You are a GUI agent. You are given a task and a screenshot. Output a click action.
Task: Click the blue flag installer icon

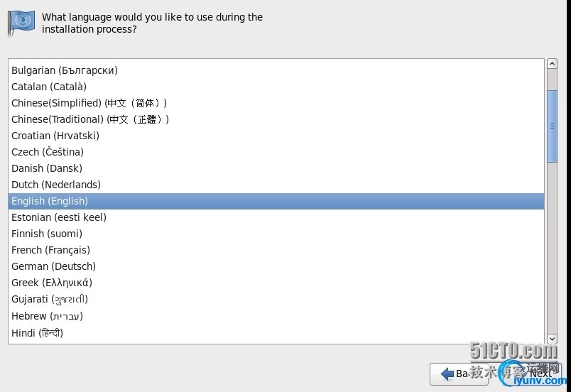click(21, 23)
